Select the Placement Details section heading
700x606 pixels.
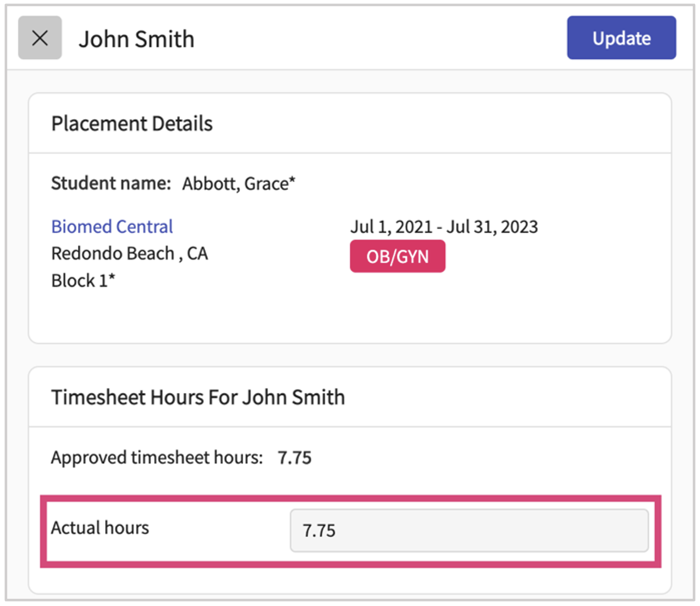(132, 124)
